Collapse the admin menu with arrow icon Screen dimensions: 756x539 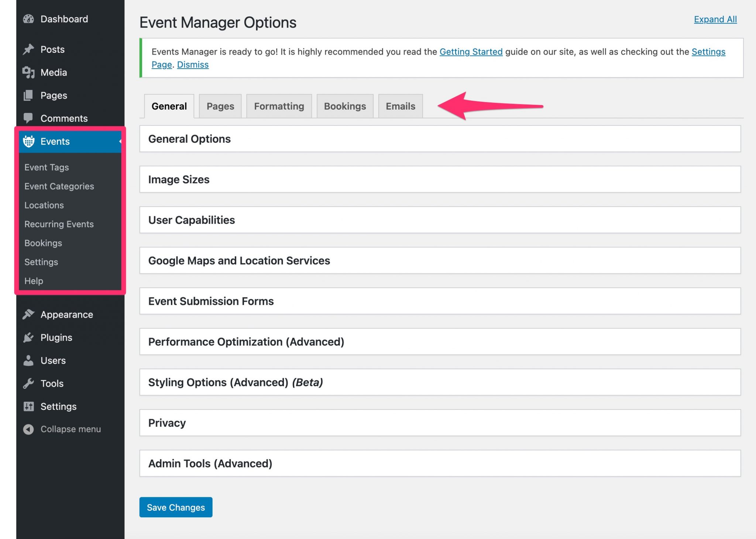tap(28, 429)
